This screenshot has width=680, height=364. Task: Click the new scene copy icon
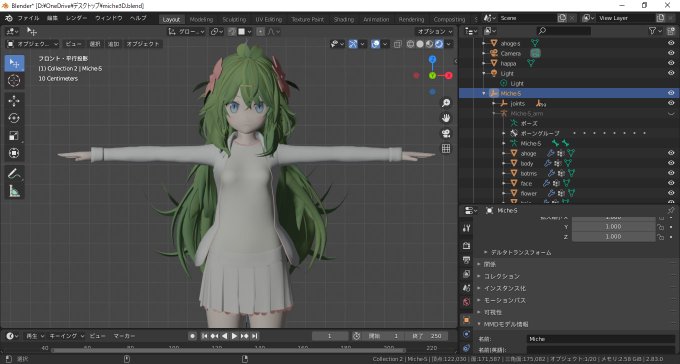click(x=562, y=18)
